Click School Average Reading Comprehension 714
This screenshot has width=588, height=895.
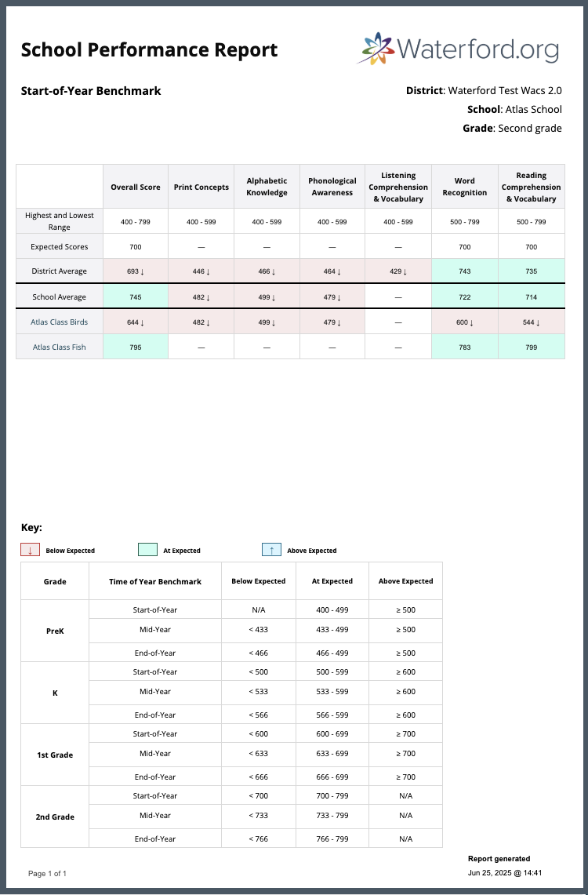click(x=532, y=297)
